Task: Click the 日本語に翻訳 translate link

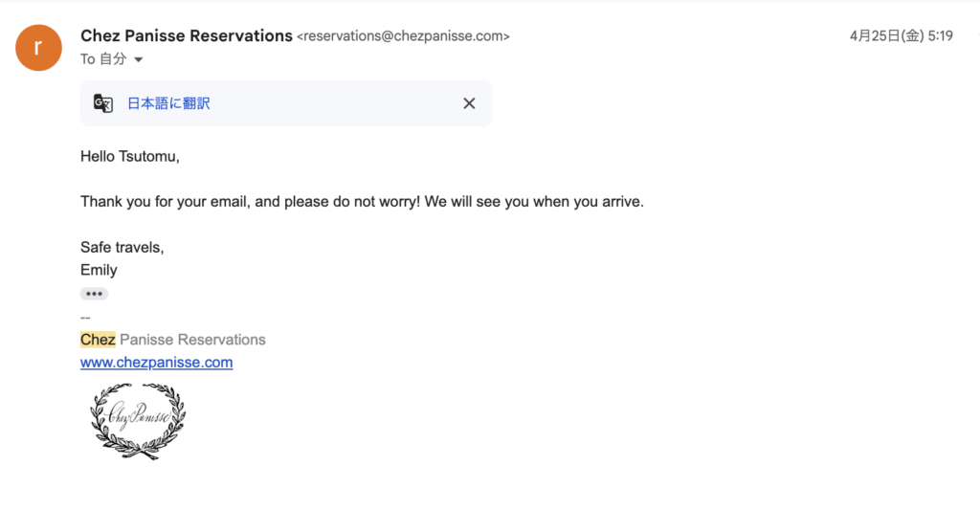Action: 168,103
